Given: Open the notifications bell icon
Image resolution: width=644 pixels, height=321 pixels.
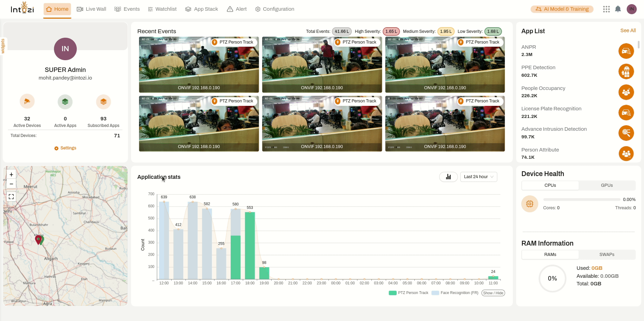Looking at the screenshot, I should [619, 9].
